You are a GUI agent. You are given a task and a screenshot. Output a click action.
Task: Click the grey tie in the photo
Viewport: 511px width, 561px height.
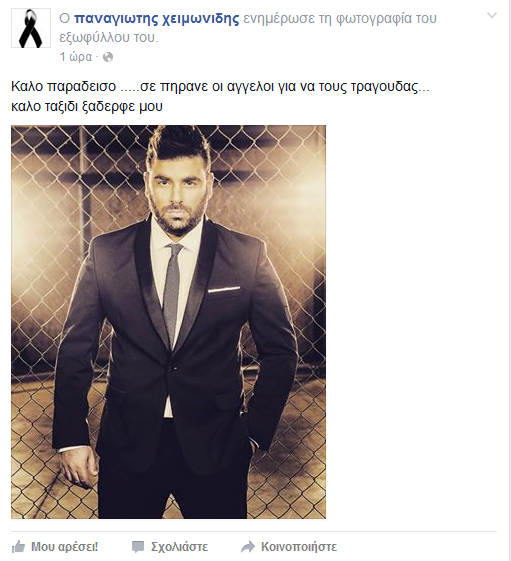[172, 293]
